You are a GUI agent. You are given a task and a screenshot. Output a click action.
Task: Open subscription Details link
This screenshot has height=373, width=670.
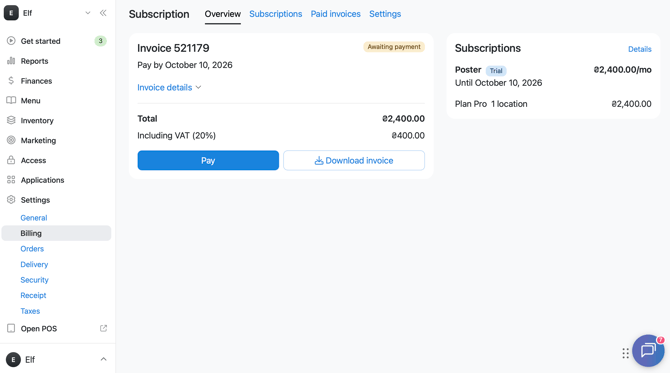click(640, 49)
